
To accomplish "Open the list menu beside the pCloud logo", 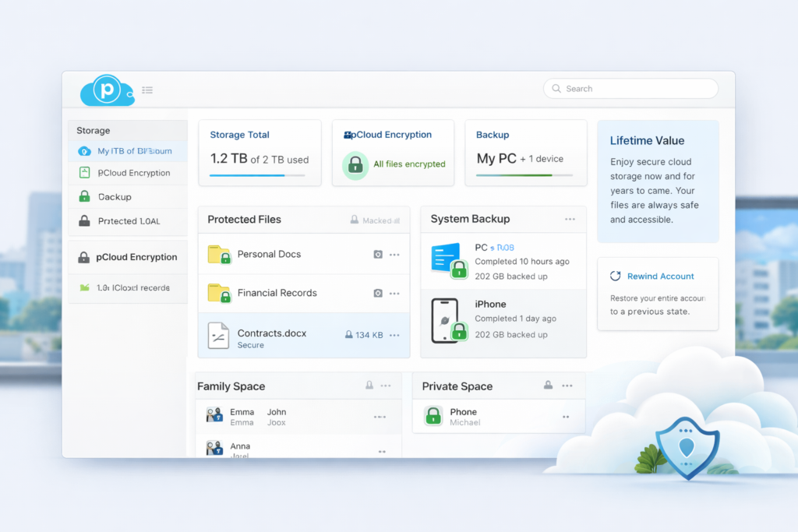I will pos(147,89).
